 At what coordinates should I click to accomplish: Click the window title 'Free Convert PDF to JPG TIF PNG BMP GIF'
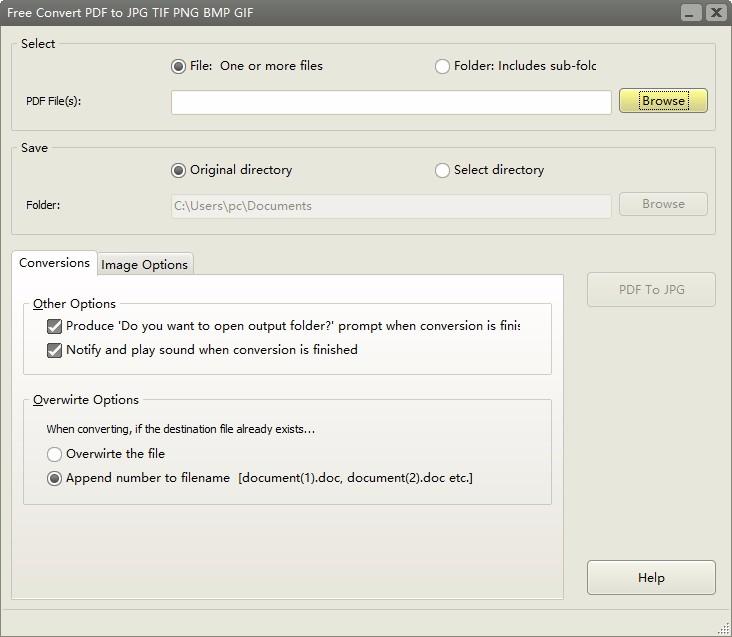pos(130,13)
